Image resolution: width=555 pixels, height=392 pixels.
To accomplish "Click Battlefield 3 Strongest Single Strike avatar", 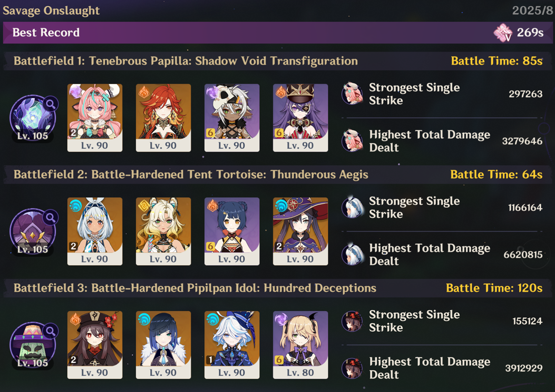I will tap(352, 321).
